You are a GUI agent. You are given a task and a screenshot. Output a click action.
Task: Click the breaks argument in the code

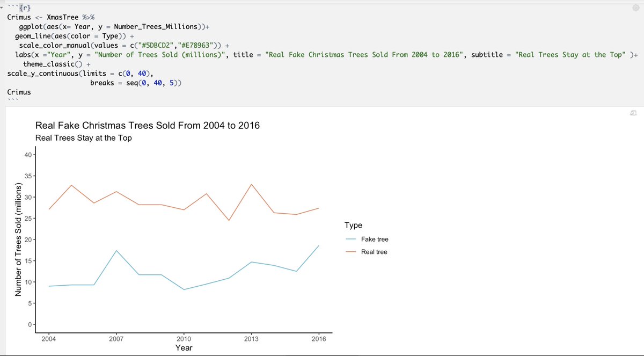pyautogui.click(x=102, y=83)
